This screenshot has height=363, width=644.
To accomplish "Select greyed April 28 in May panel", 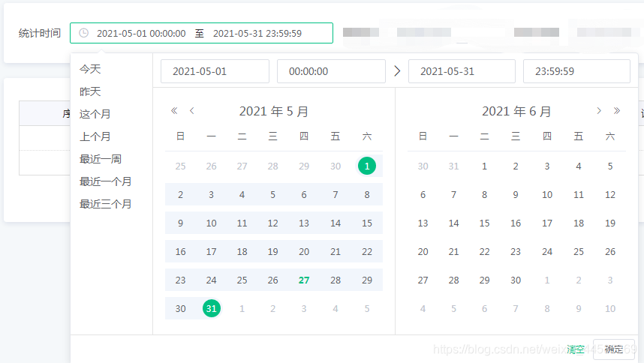I will point(272,166).
